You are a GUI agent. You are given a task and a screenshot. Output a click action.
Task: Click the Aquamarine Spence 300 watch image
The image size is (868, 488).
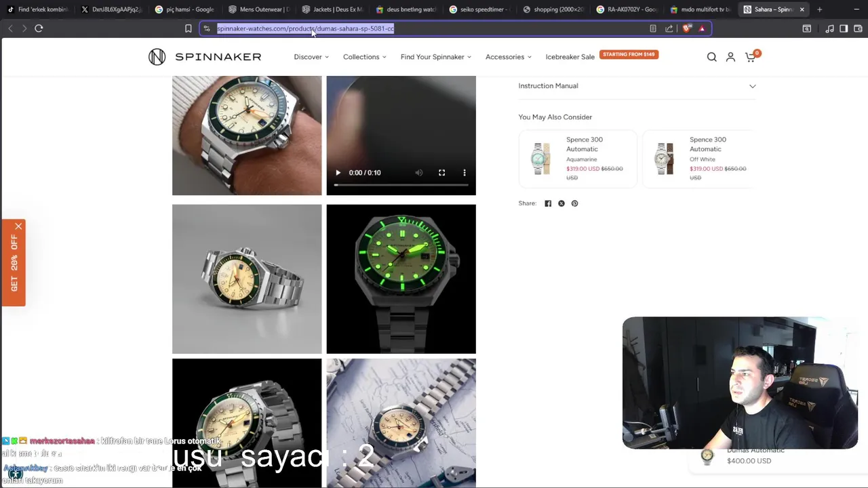tap(541, 159)
